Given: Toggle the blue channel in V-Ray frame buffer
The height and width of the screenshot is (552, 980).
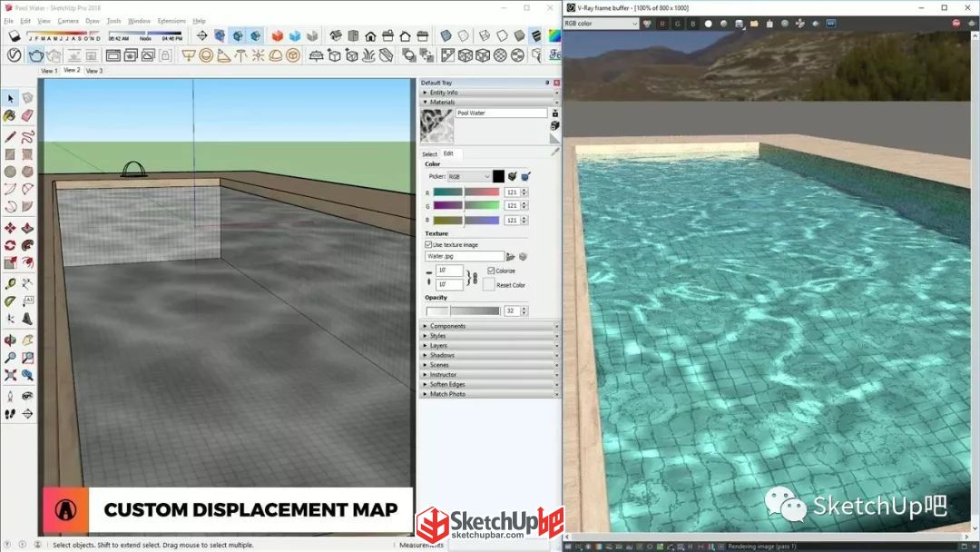Looking at the screenshot, I should (x=692, y=24).
